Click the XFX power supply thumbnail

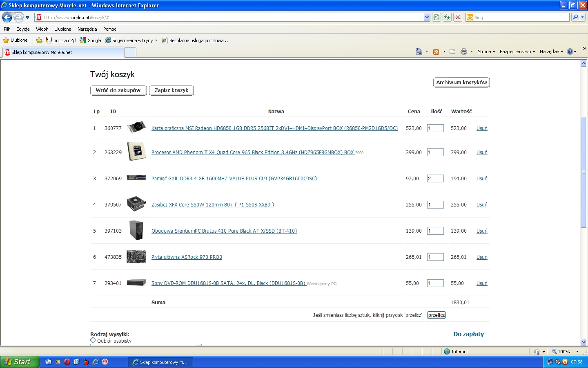[136, 204]
